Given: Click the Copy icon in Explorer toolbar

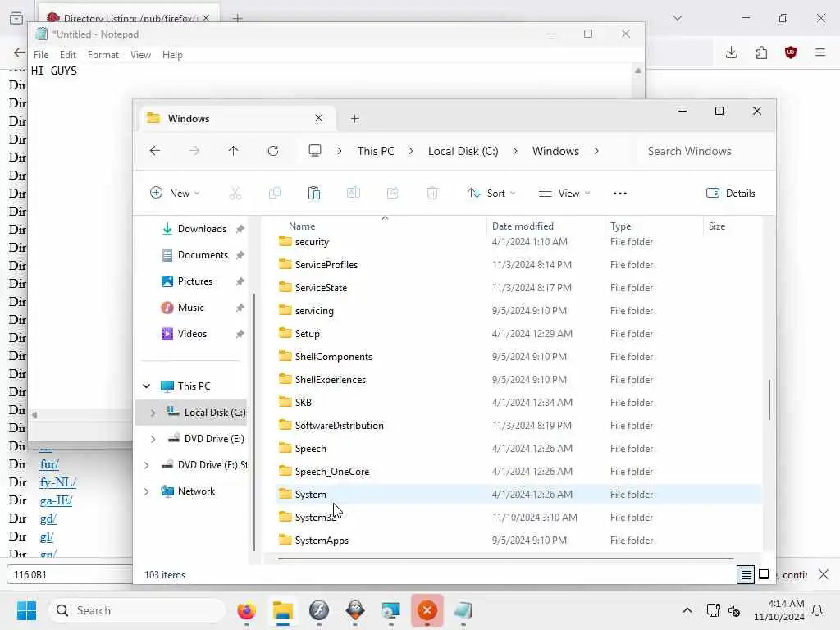Looking at the screenshot, I should pyautogui.click(x=275, y=194).
